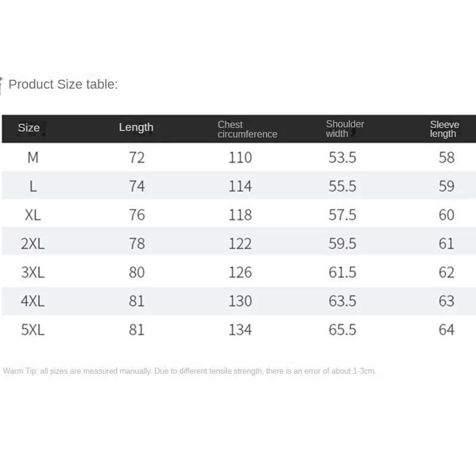Viewport: 476px width, 476px height.
Task: Click the shoulder width value 57.5
Action: click(342, 215)
